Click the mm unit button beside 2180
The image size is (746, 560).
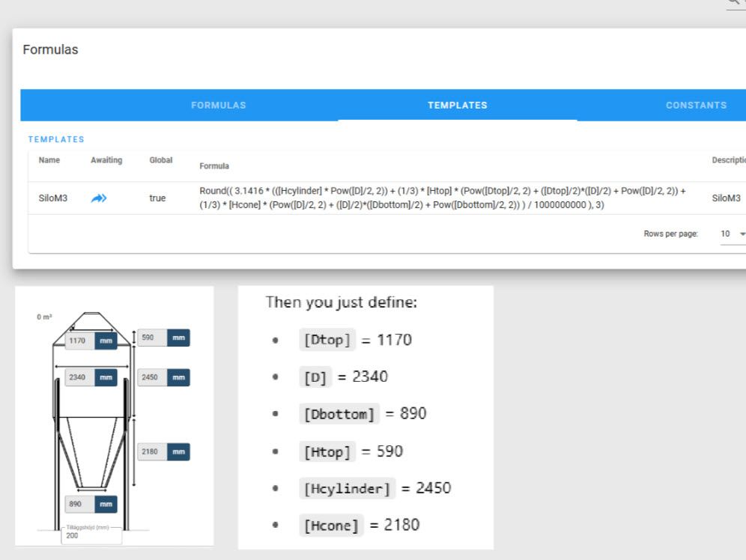(x=178, y=452)
